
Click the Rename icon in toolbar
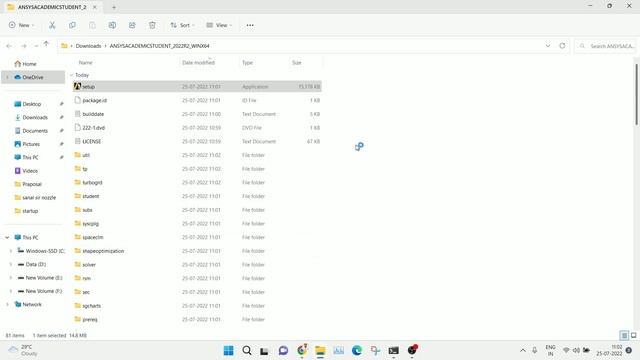coord(112,25)
